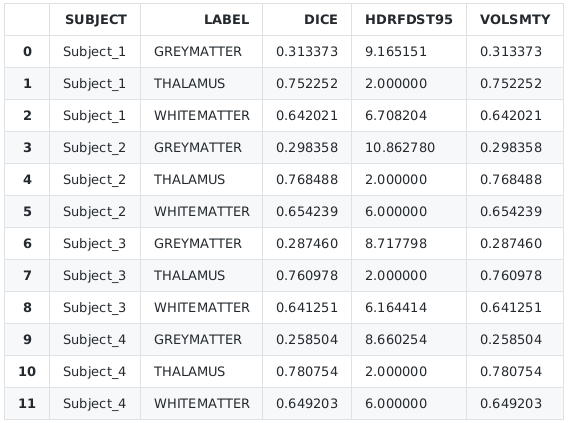Image resolution: width=568 pixels, height=423 pixels.
Task: Click the LABEL column header
Action: pyautogui.click(x=226, y=20)
